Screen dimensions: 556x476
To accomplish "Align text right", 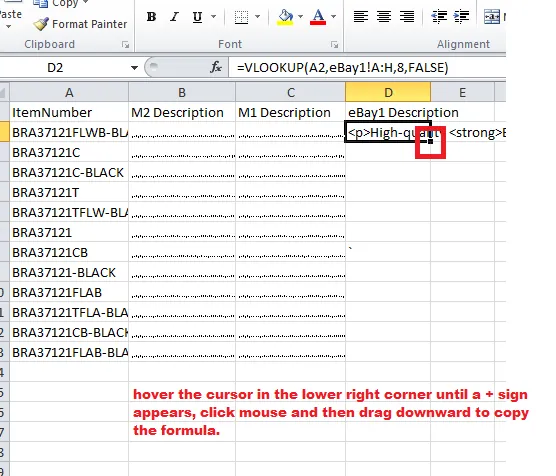I will tap(407, 16).
